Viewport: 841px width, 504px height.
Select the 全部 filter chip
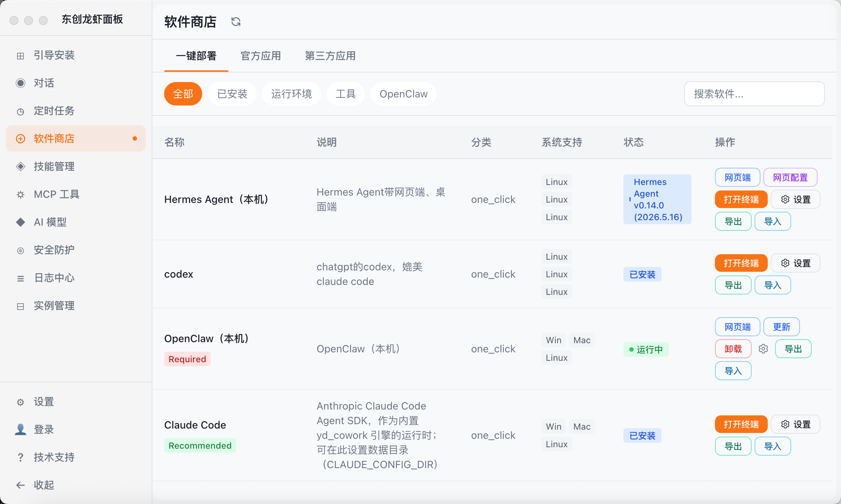click(183, 94)
